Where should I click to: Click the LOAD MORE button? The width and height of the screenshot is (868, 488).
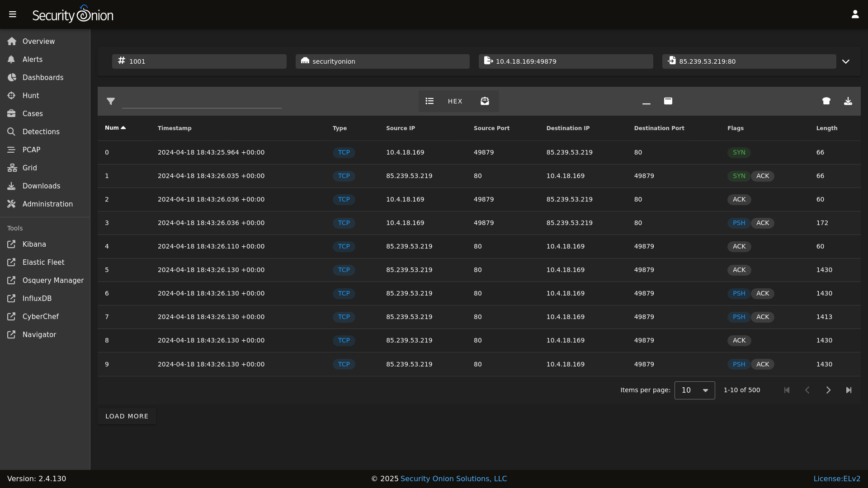coord(127,416)
